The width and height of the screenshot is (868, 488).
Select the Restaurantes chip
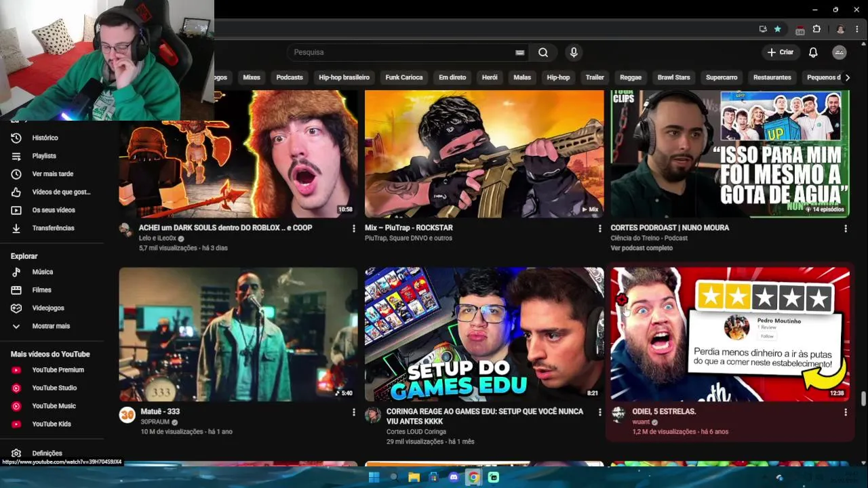tap(772, 77)
